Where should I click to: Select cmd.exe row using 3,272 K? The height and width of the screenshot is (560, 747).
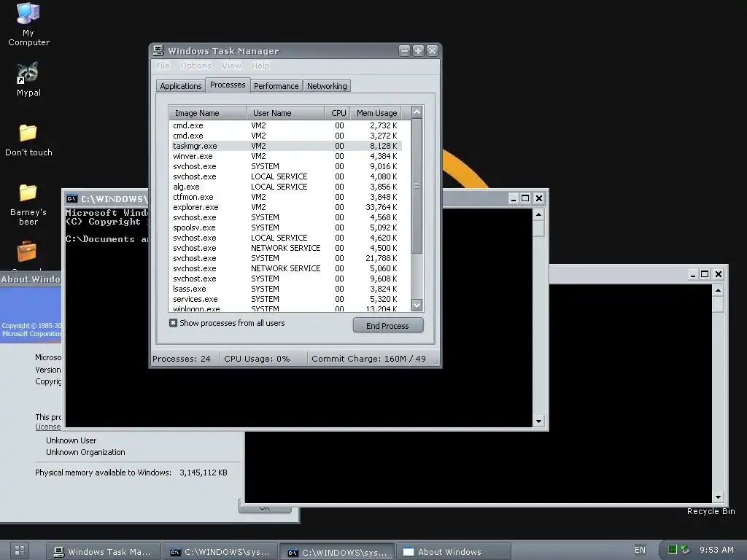click(x=287, y=136)
